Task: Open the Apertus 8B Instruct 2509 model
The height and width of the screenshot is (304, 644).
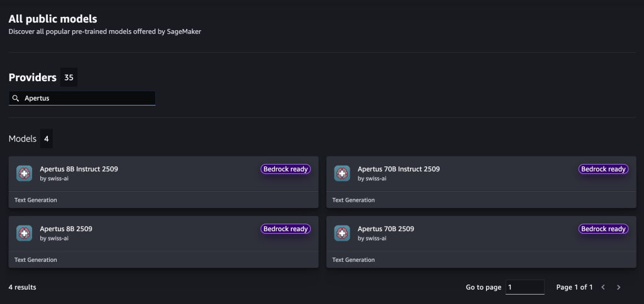Action: click(79, 169)
